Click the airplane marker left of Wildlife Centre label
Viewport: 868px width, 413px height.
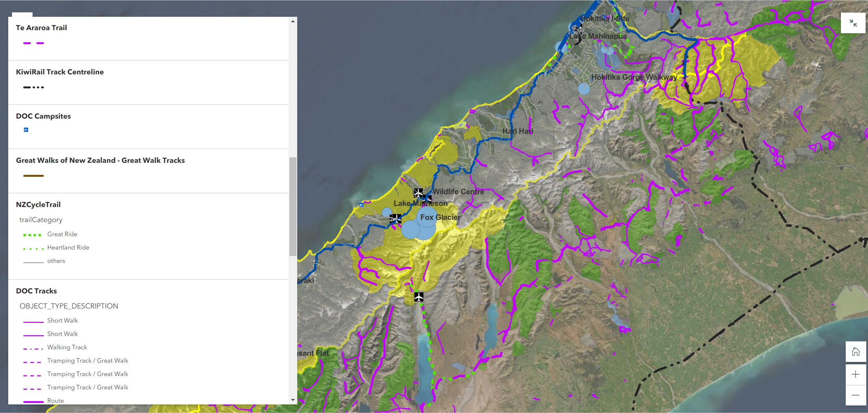418,193
